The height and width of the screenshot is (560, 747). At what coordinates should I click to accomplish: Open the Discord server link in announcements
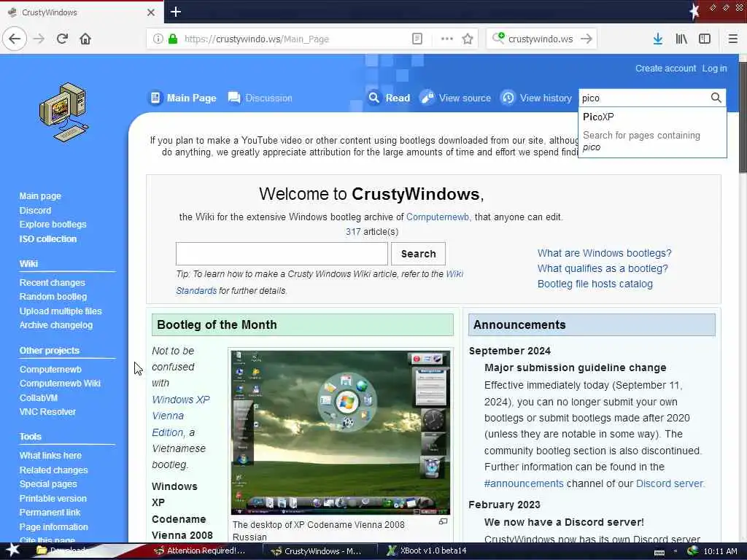point(670,483)
